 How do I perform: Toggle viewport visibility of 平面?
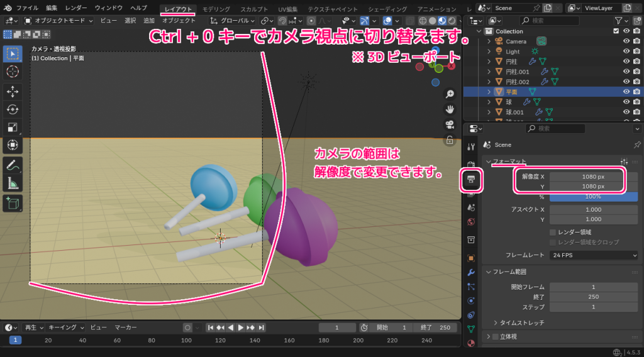(x=626, y=92)
